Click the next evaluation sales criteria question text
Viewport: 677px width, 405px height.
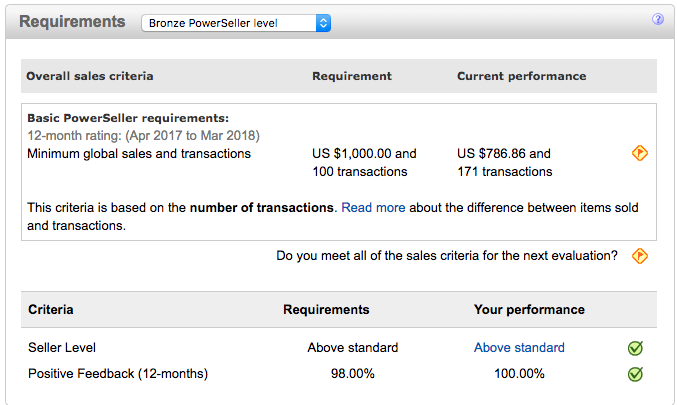447,256
